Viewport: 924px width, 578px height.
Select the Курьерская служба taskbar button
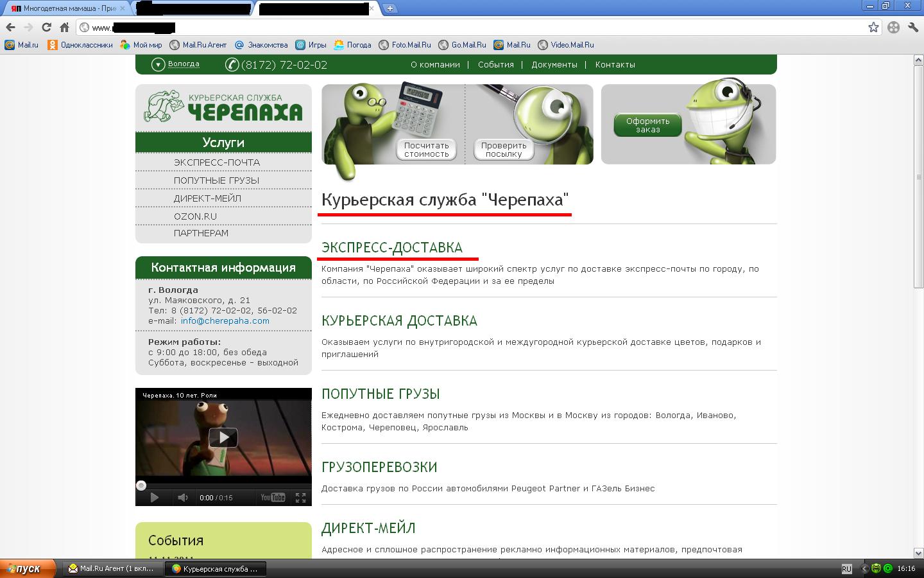click(x=215, y=569)
